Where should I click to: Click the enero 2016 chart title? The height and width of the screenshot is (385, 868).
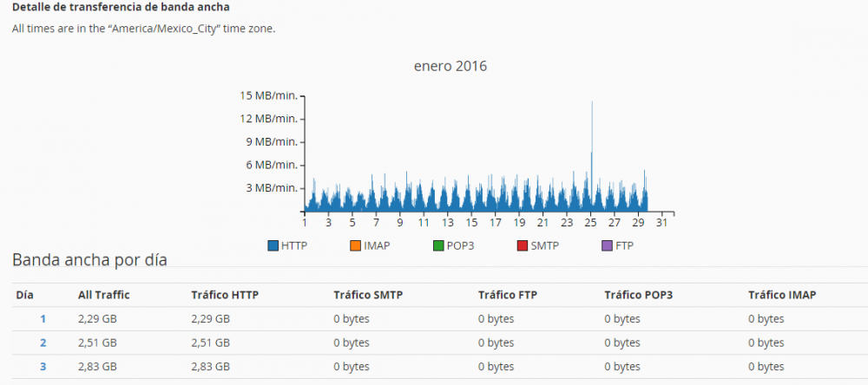tap(448, 66)
